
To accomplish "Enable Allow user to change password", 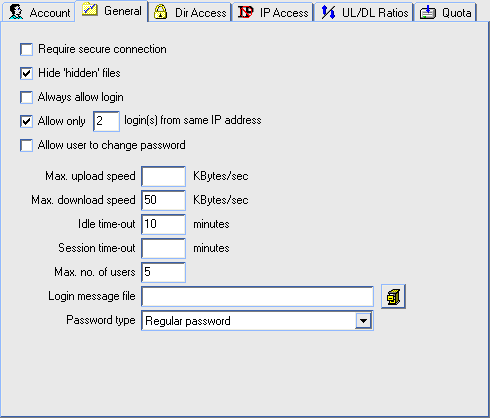I will tap(26, 145).
